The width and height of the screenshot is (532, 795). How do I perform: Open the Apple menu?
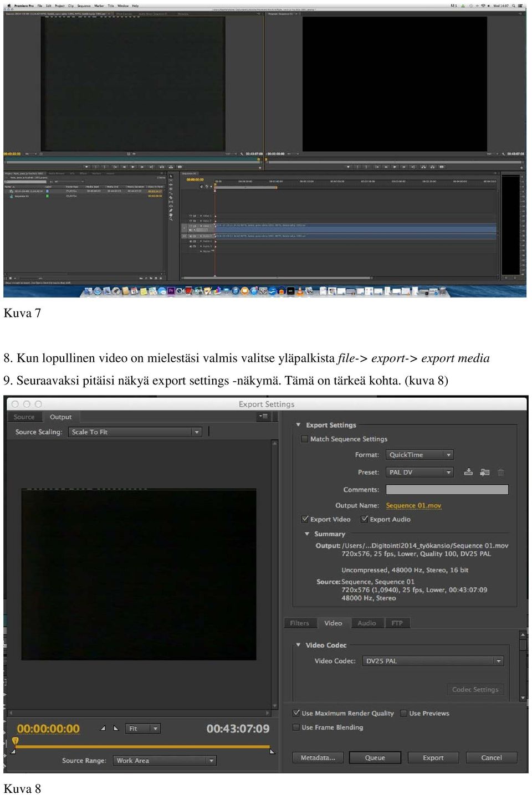pyautogui.click(x=8, y=6)
